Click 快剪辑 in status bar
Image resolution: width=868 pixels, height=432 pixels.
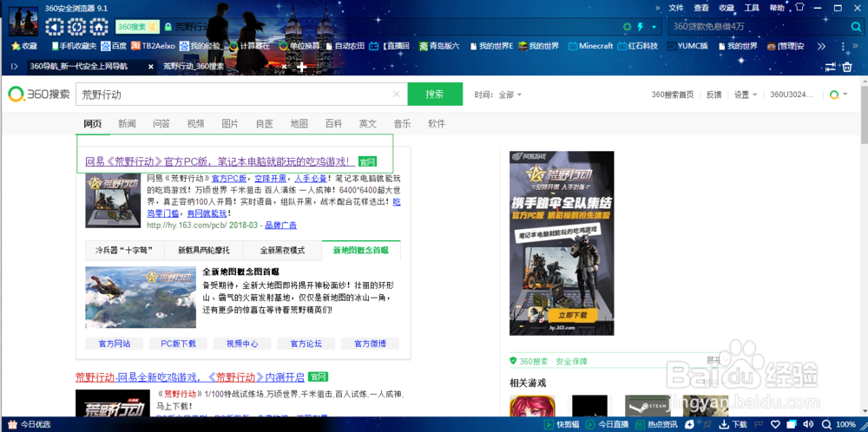click(562, 424)
